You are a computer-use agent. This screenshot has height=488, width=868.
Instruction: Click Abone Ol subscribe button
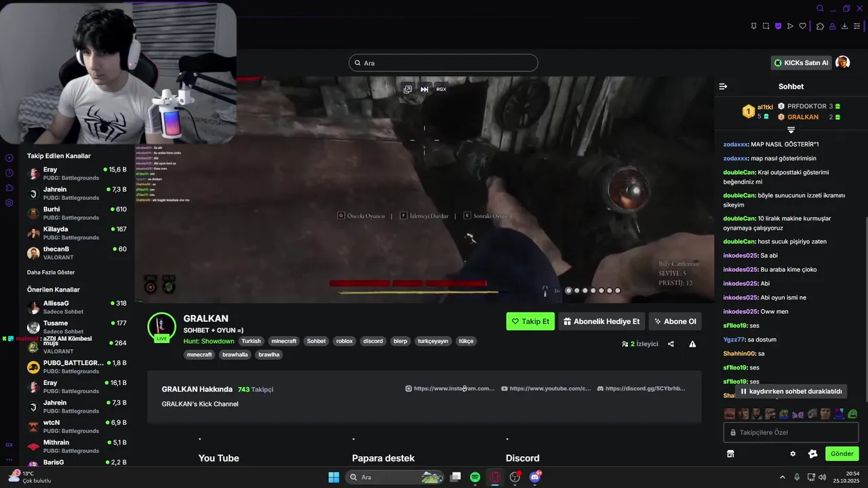pos(675,321)
